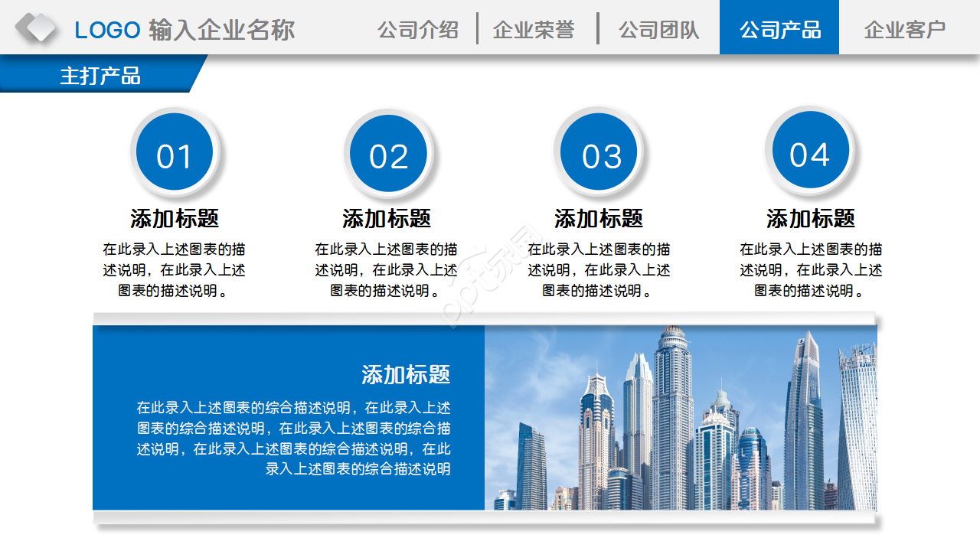
Task: Go to the 公司团队 tab
Action: [x=659, y=30]
